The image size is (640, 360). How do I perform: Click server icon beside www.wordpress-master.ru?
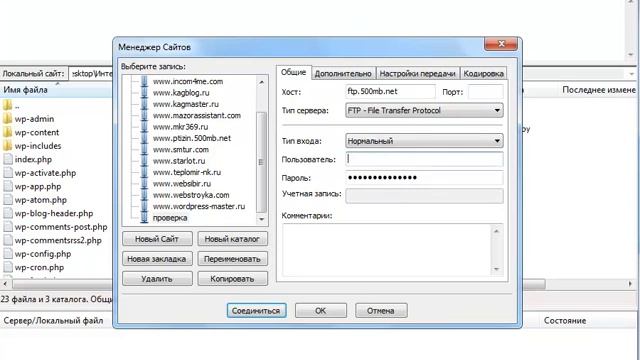click(x=144, y=207)
